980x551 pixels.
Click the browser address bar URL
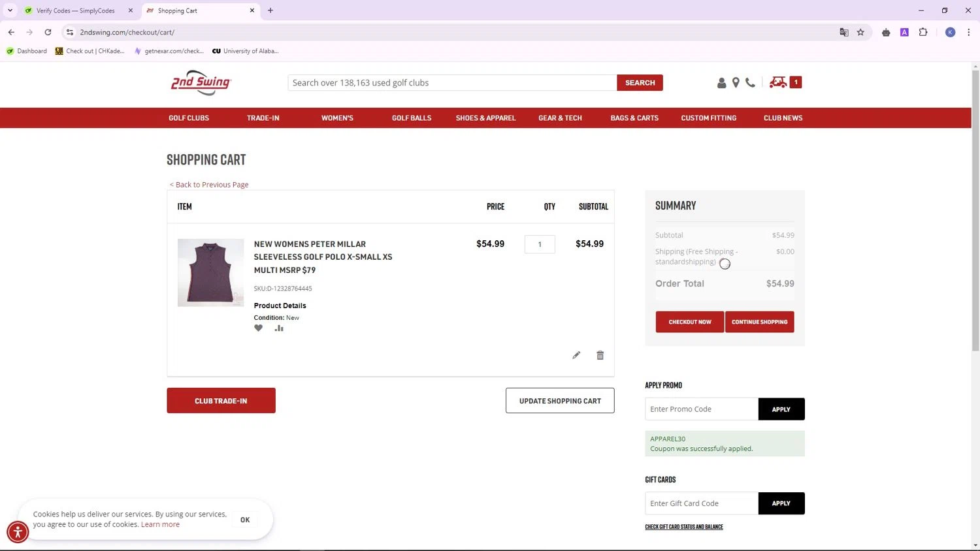click(x=127, y=32)
